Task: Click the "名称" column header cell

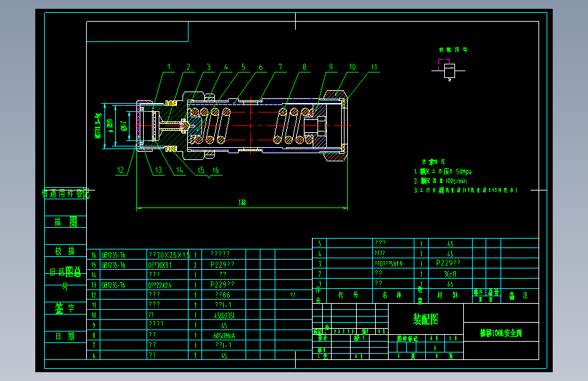Action: pyautogui.click(x=393, y=295)
